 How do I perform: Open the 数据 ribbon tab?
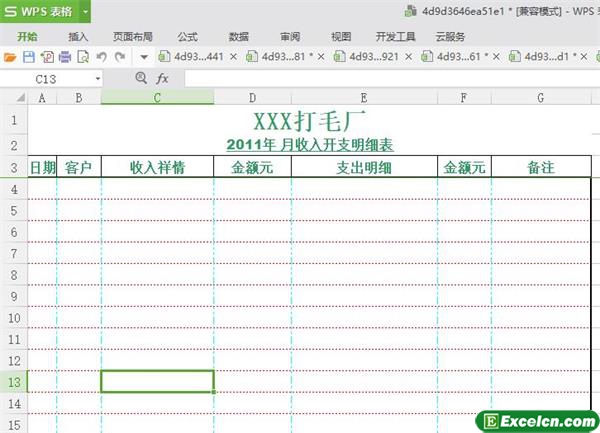click(239, 37)
